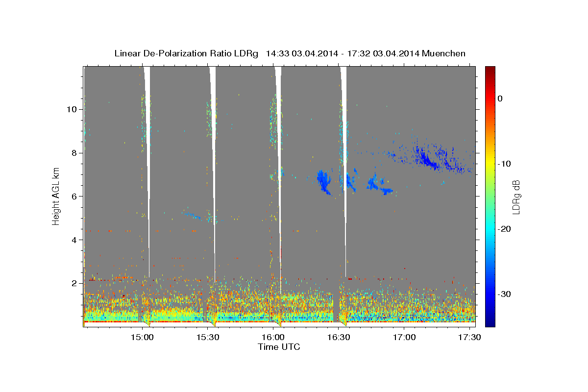The width and height of the screenshot is (588, 392).
Task: Click the dark blue bottom of the colorbar
Action: [x=490, y=322]
